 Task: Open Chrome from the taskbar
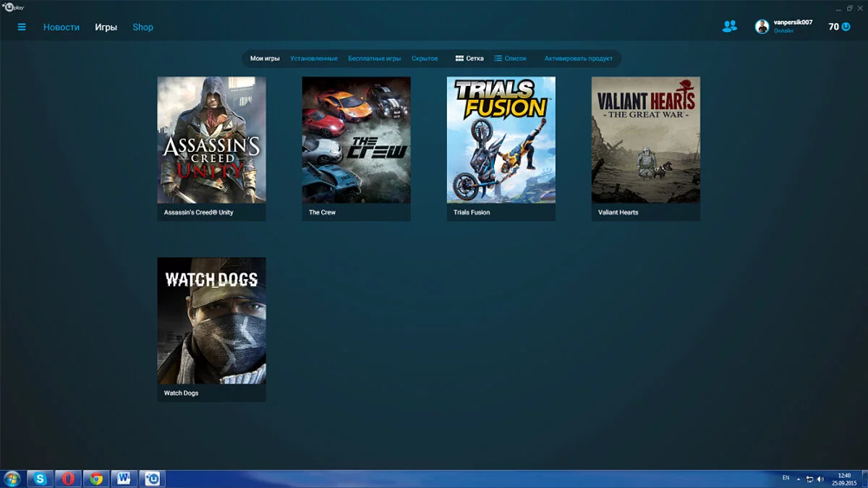tap(95, 479)
